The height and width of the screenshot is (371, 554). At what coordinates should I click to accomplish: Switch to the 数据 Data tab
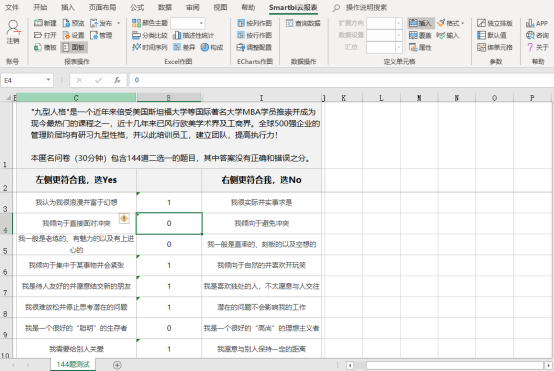[x=165, y=7]
